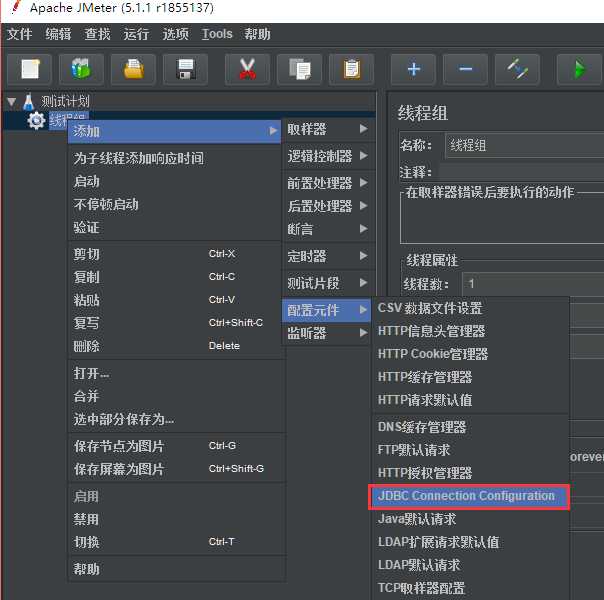The image size is (604, 600).
Task: Choose 合并 from context menu
Action: click(x=176, y=396)
